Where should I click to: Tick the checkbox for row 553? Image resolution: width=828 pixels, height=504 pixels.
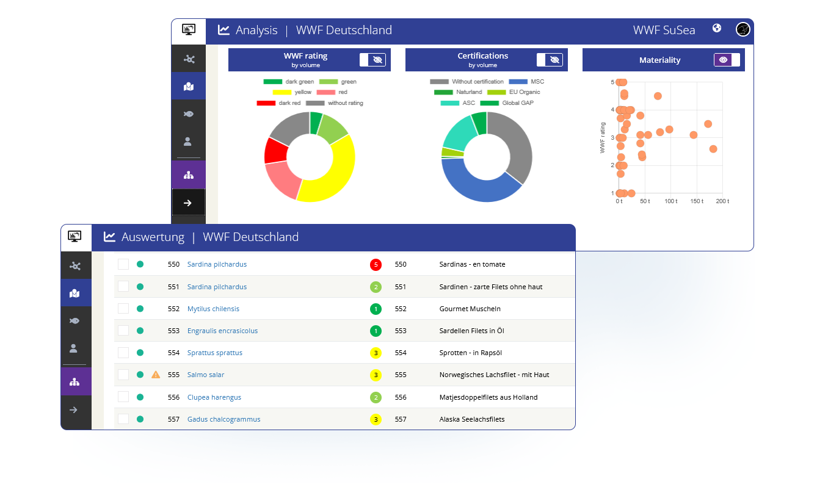coord(123,331)
